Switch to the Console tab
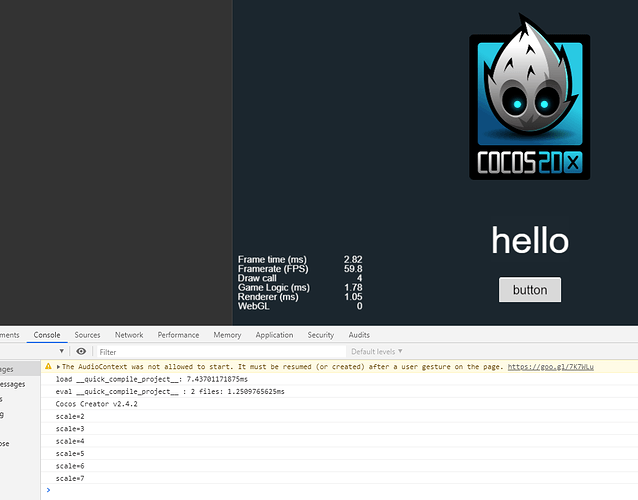Image resolution: width=638 pixels, height=500 pixels. coord(47,335)
